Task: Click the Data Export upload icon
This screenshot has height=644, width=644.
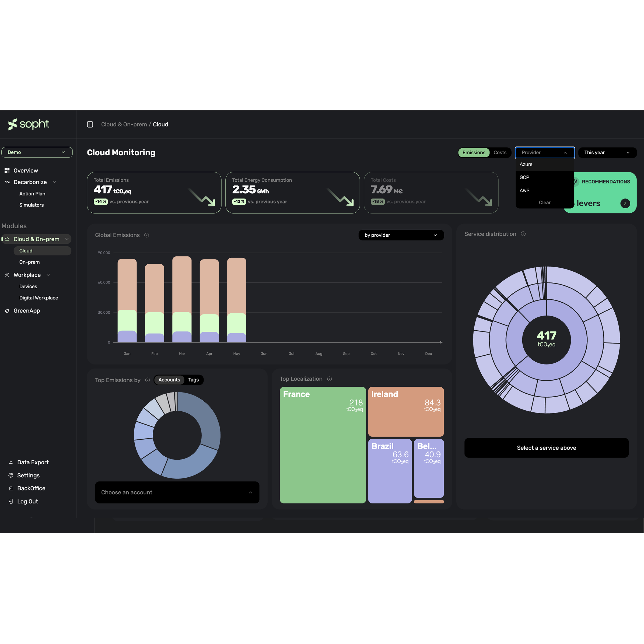Action: click(11, 462)
